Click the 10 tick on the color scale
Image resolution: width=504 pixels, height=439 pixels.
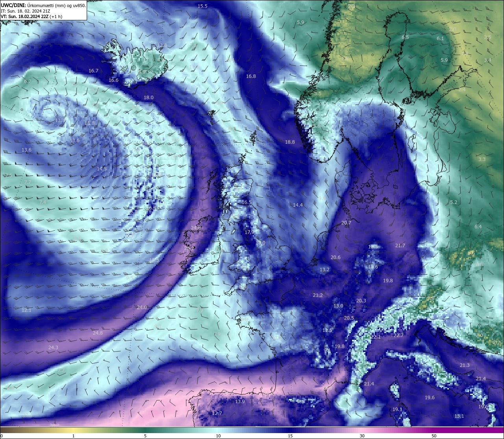tap(218, 436)
